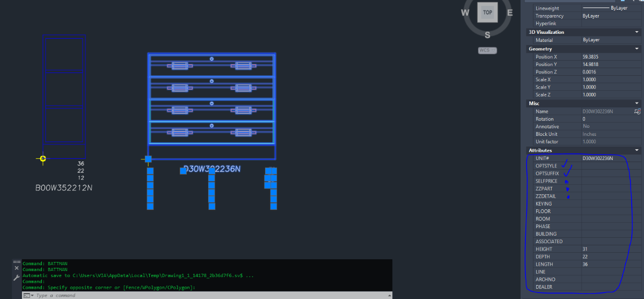Open command line customize wrench menu
Viewport: 644px width, 299px height.
[17, 278]
